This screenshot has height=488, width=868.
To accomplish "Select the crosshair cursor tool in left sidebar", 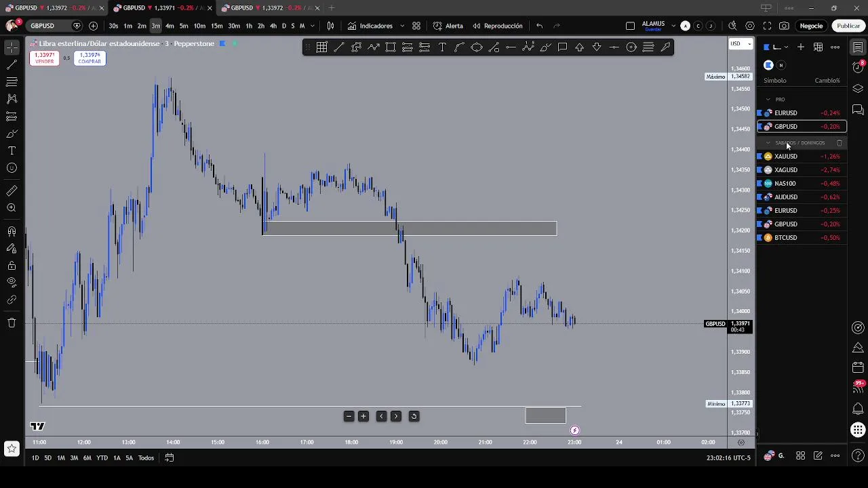I will coord(12,47).
